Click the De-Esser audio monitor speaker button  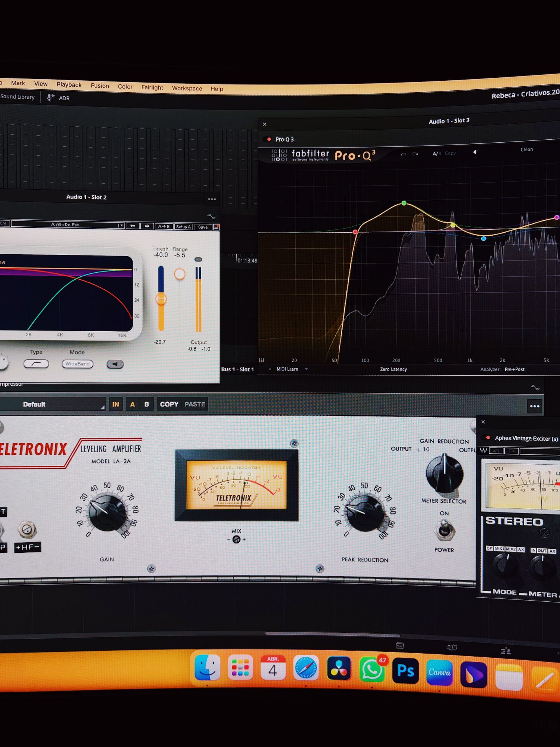[115, 364]
